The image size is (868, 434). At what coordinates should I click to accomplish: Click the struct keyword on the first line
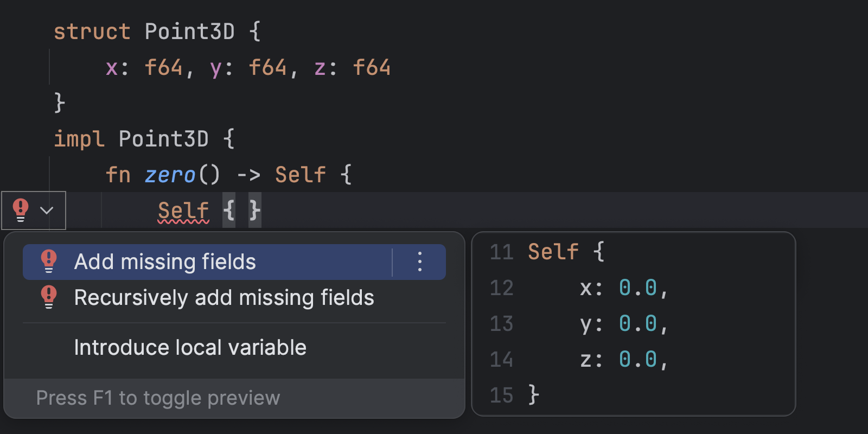(92, 31)
